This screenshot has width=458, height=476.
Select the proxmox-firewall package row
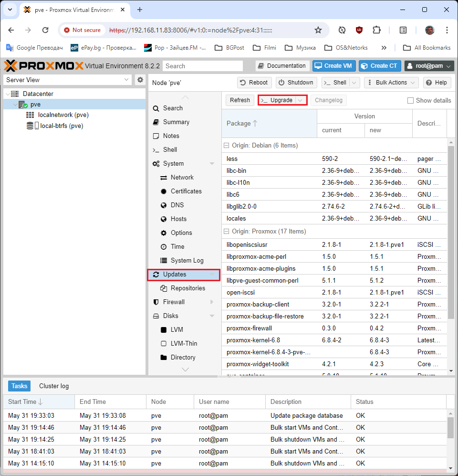tap(334, 328)
